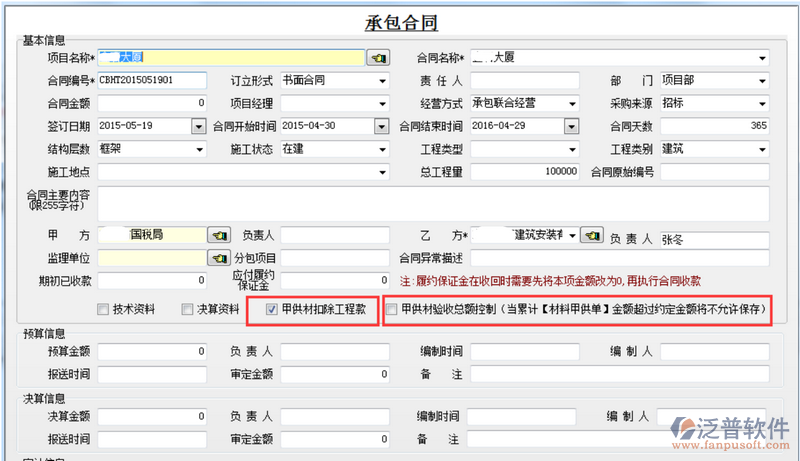This screenshot has width=800, height=461.
Task: Expand the 施工地点 dropdown
Action: (x=382, y=172)
